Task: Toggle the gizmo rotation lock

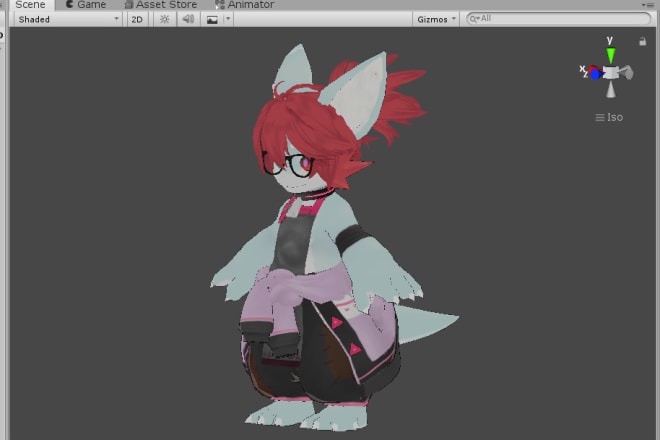Action: 642,41
